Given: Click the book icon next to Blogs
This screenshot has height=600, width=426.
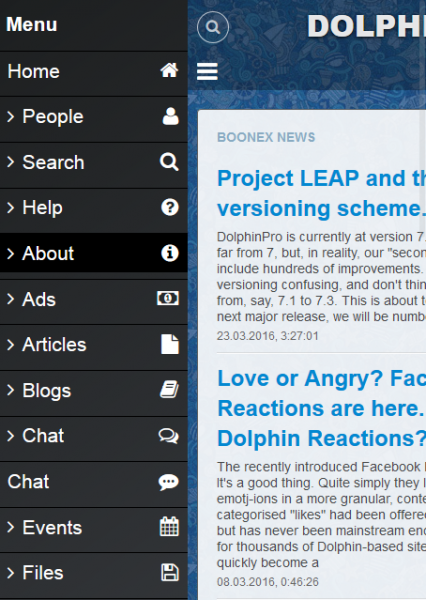Looking at the screenshot, I should point(169,390).
